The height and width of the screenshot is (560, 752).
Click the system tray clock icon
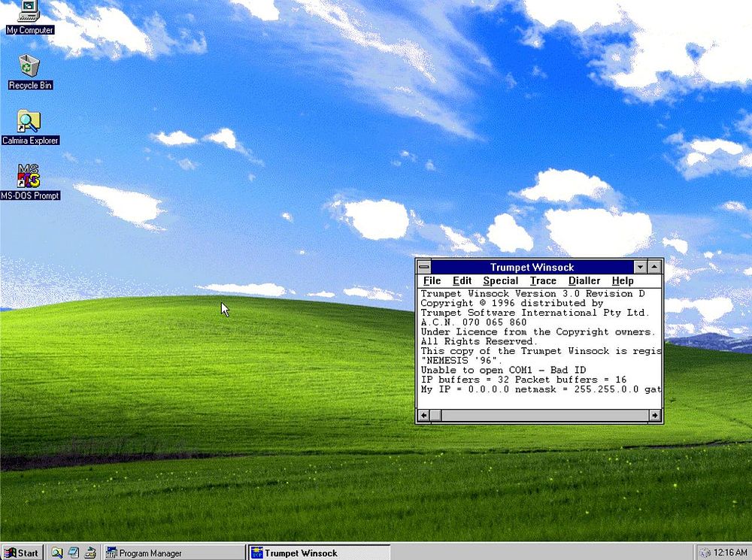(x=705, y=552)
